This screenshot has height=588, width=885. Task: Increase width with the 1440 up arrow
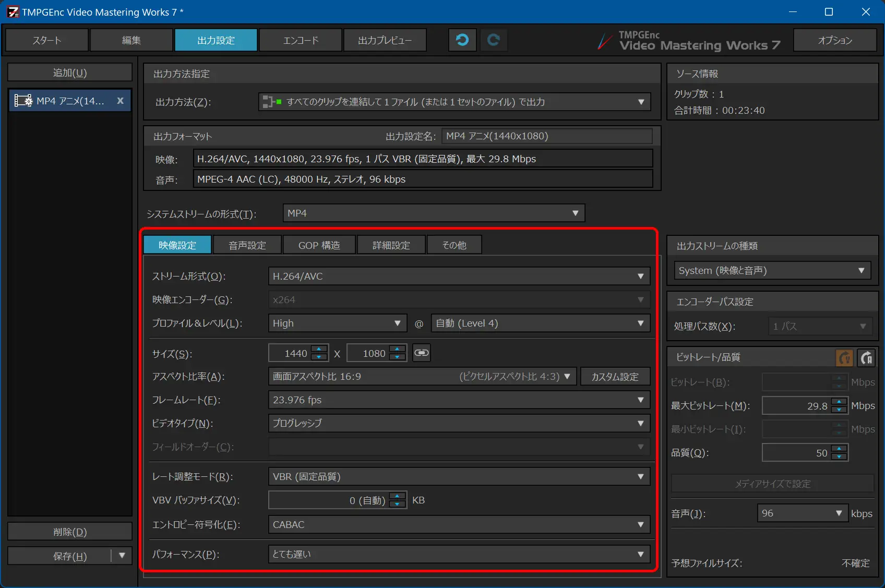pyautogui.click(x=319, y=349)
